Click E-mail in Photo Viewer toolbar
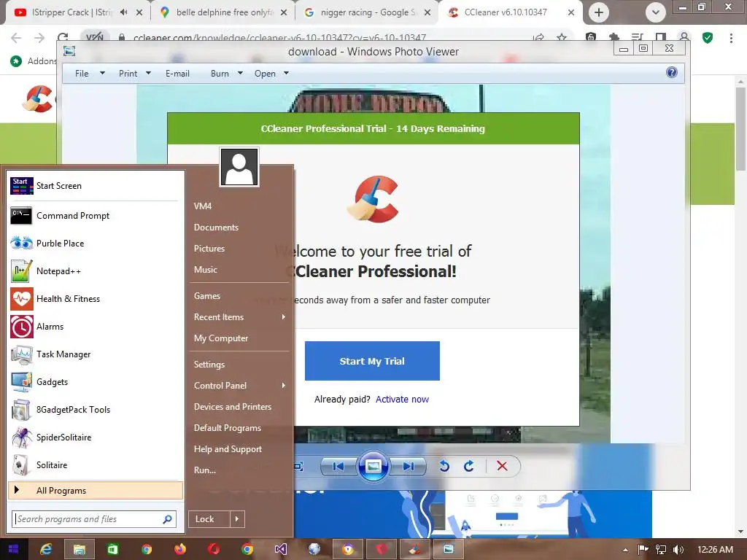Viewport: 747px width, 560px height. point(177,74)
